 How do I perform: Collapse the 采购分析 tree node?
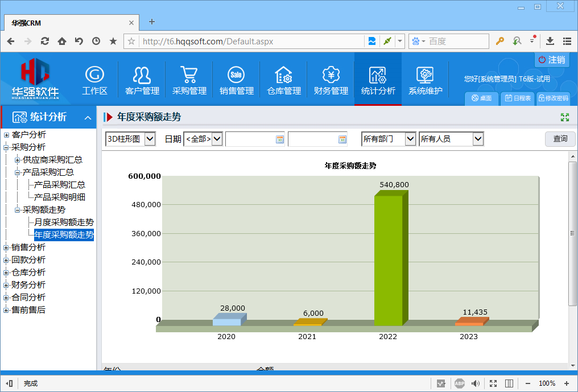point(6,147)
